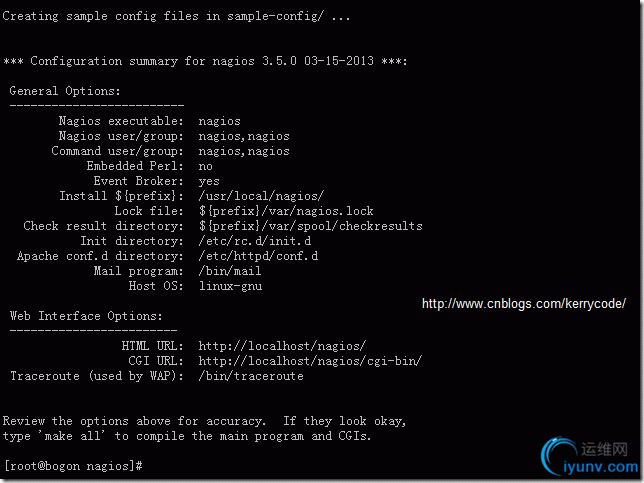Click the nagios.lock lock file path

click(x=286, y=211)
